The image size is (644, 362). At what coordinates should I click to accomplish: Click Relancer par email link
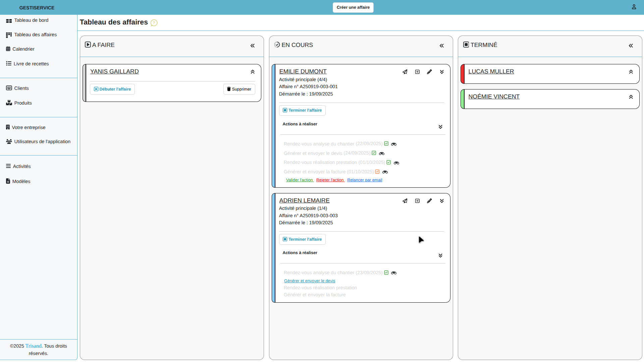click(365, 180)
